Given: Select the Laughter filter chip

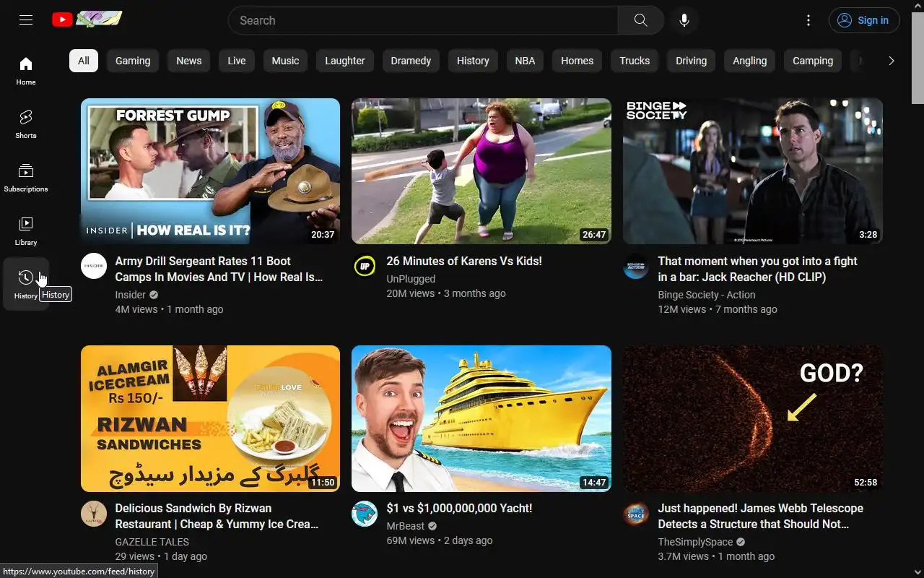Looking at the screenshot, I should pos(345,61).
